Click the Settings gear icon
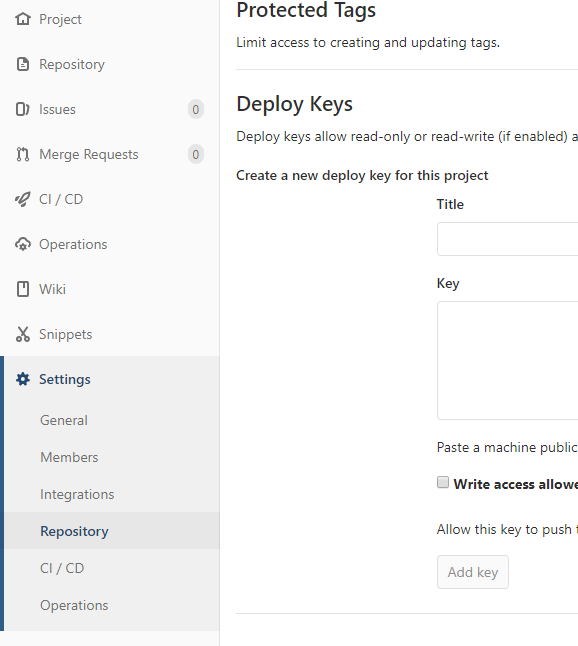The height and width of the screenshot is (646, 578). coord(23,379)
